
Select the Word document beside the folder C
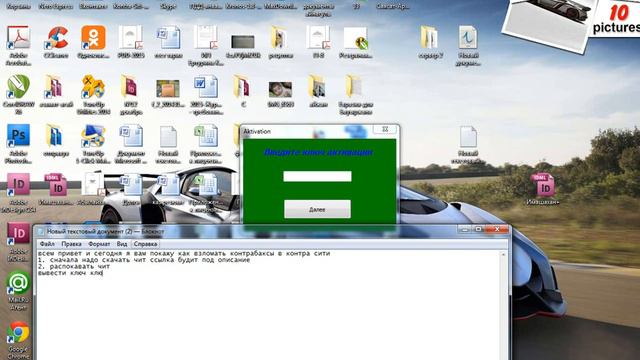click(206, 88)
